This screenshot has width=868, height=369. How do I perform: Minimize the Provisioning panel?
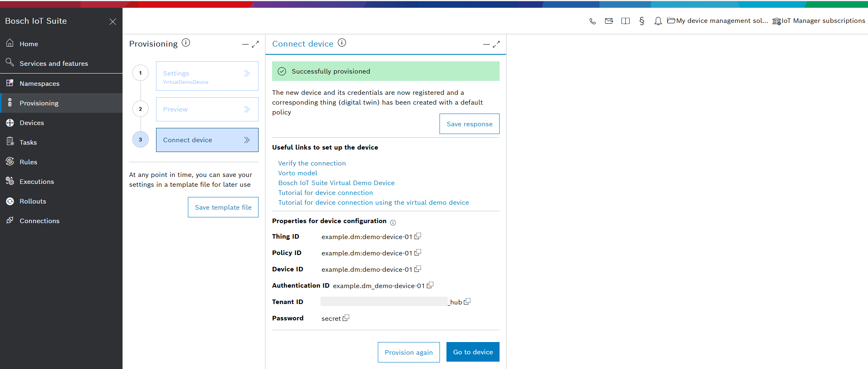pyautogui.click(x=245, y=44)
